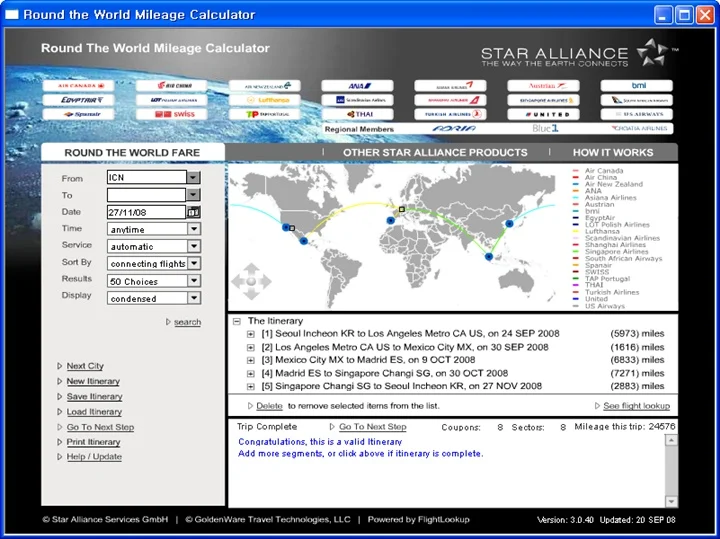Click the New Itinerary link

pyautogui.click(x=93, y=381)
